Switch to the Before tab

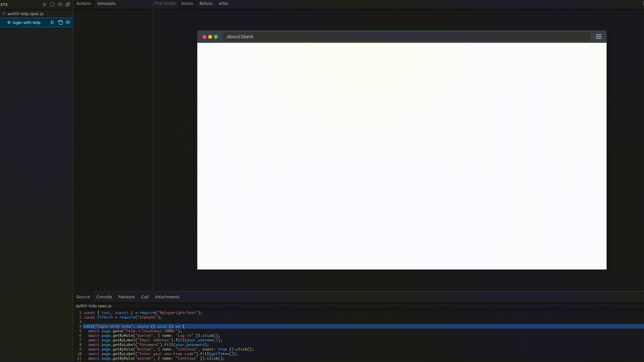point(206,4)
